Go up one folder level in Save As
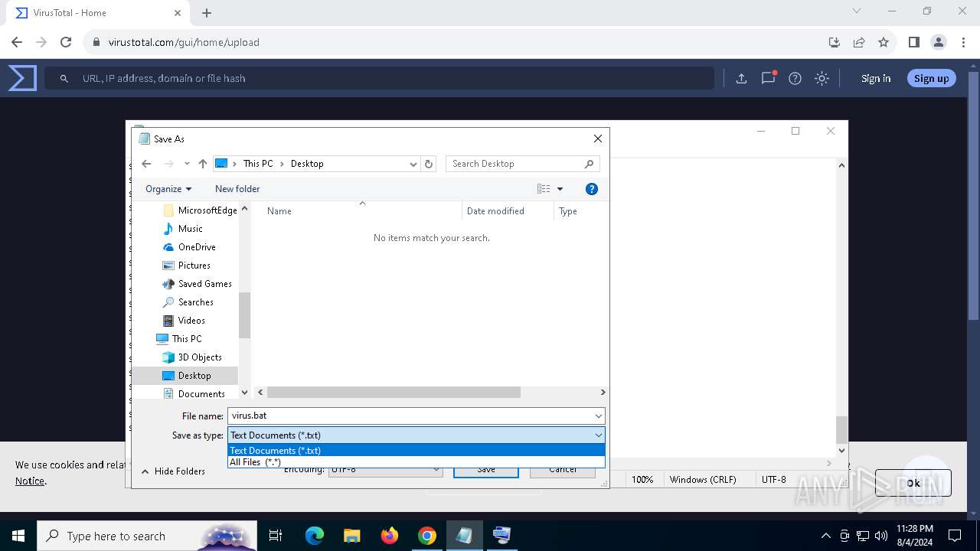Screen dimensions: 980x551 tap(202, 164)
